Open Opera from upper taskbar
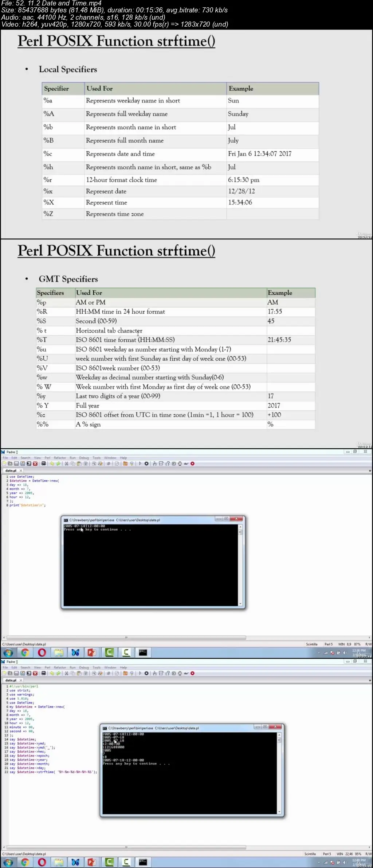Screen dimensions: 373x868 (42, 652)
